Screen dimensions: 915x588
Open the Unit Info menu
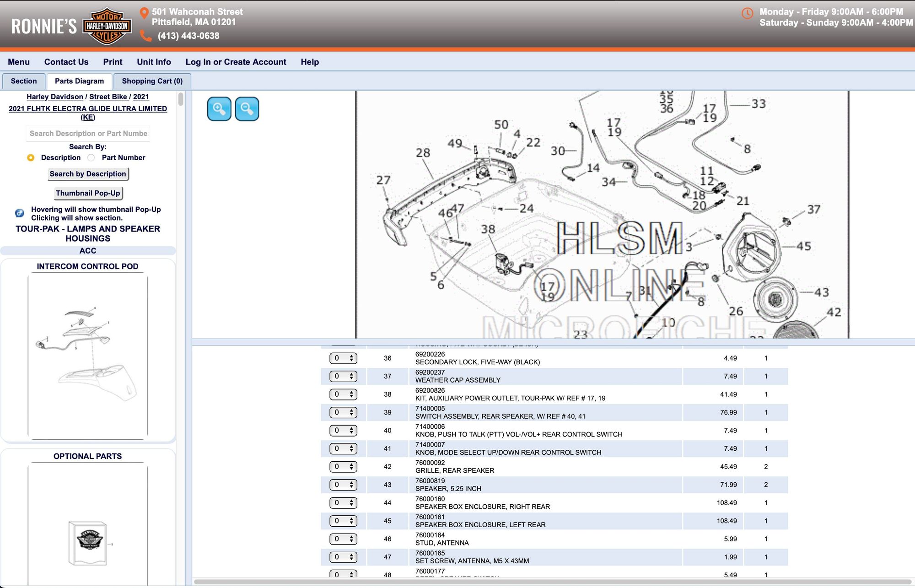click(x=154, y=62)
